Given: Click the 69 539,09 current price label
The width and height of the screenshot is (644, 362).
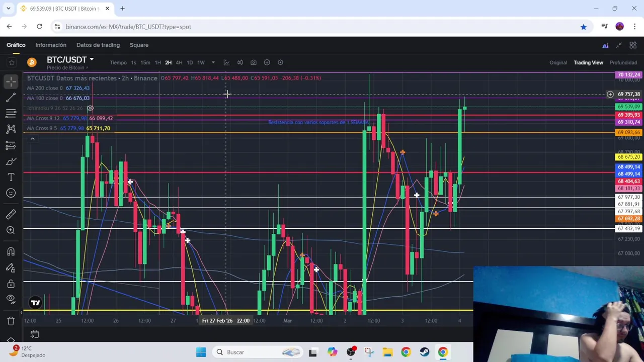Looking at the screenshot, I should 628,107.
